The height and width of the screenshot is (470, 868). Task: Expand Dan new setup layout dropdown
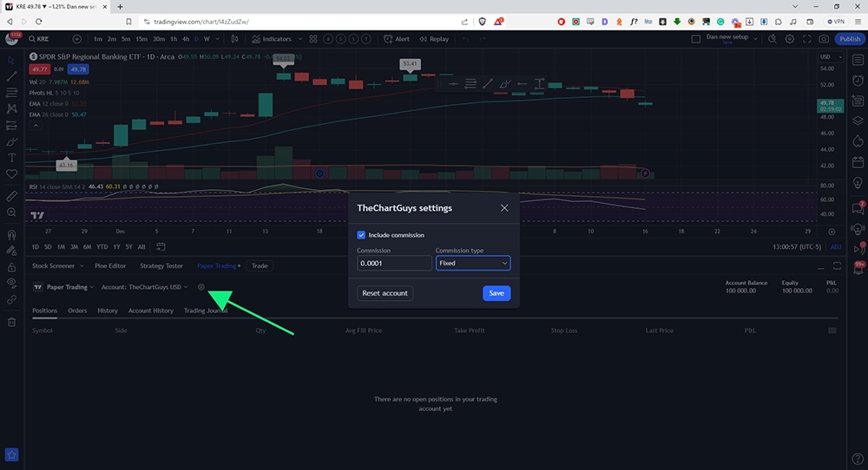point(755,39)
